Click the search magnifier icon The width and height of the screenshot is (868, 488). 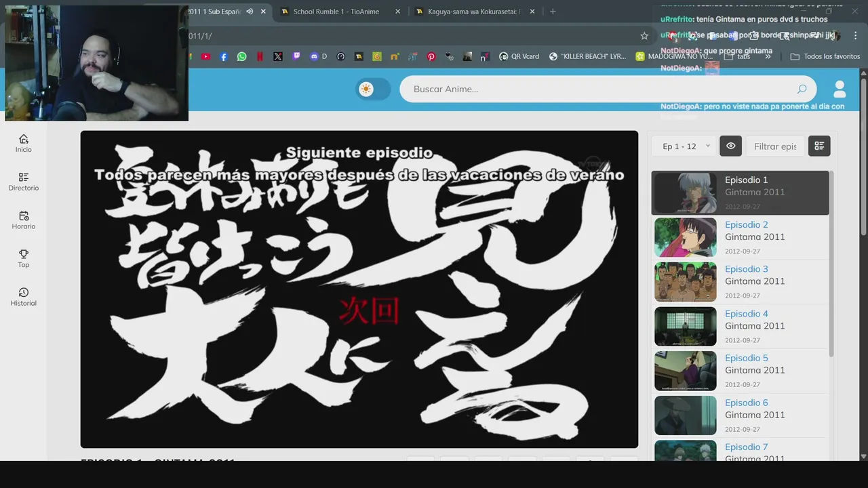tap(802, 89)
